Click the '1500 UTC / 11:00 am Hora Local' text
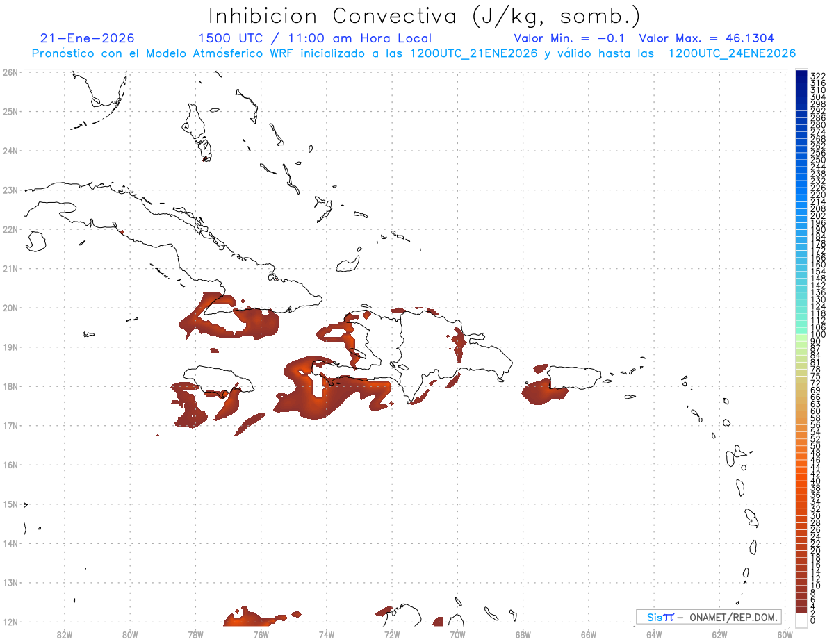The width and height of the screenshot is (834, 644). point(315,38)
